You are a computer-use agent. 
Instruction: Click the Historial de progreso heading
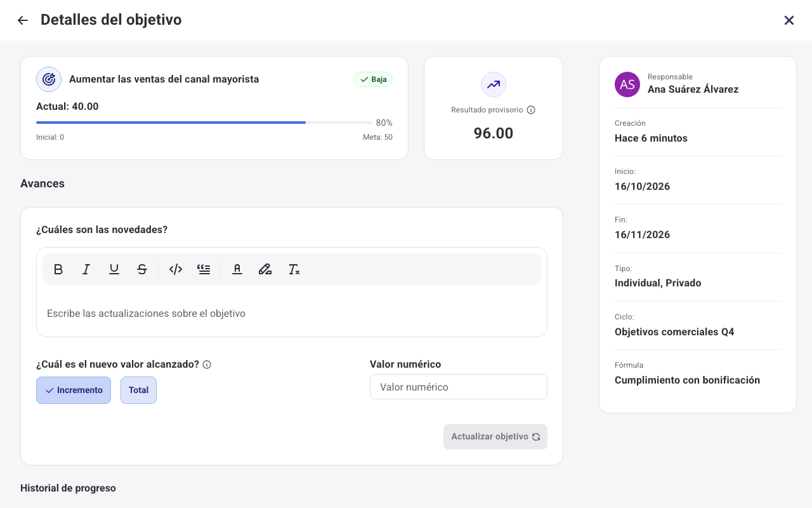(68, 488)
